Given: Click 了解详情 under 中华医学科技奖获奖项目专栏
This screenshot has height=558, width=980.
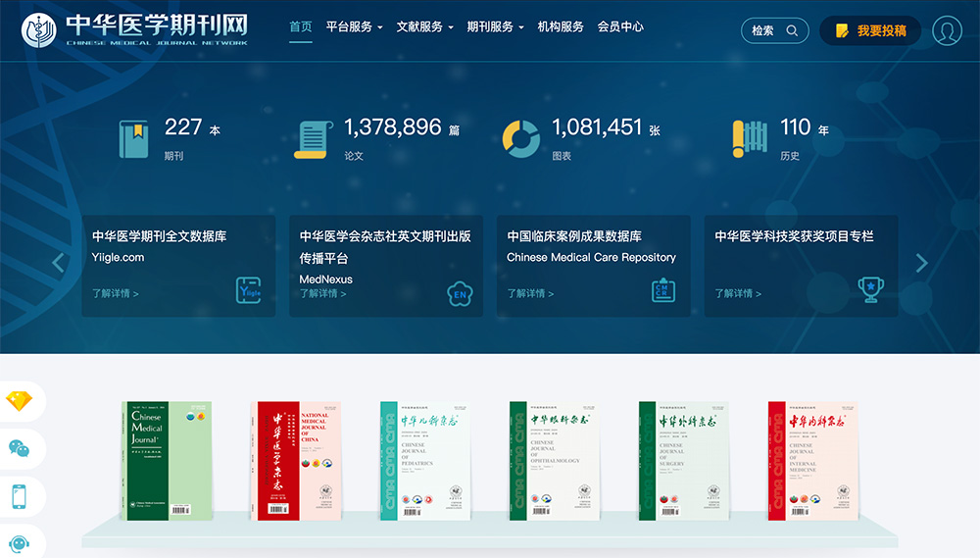Looking at the screenshot, I should pyautogui.click(x=738, y=293).
